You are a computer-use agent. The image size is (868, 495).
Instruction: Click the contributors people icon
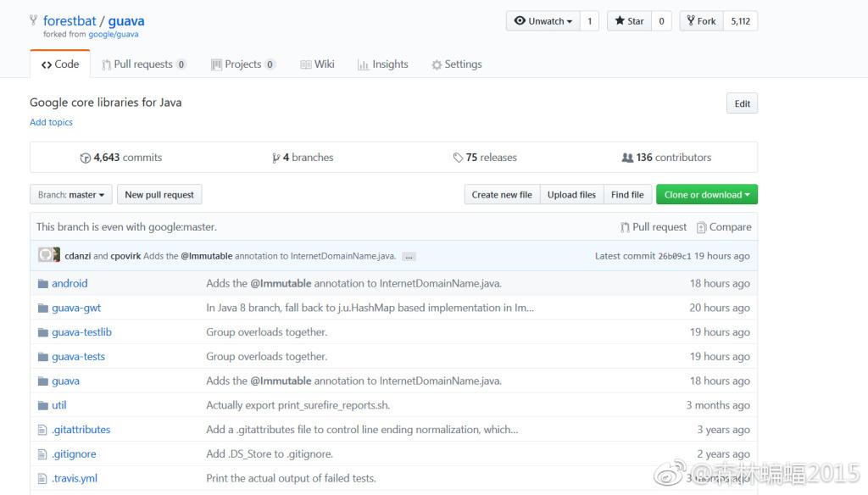click(x=627, y=158)
